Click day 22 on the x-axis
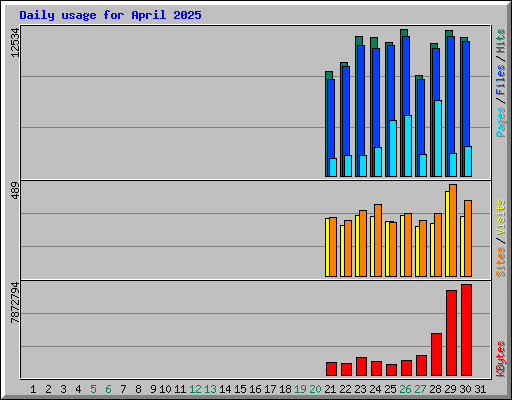The width and height of the screenshot is (512, 400). pyautogui.click(x=345, y=389)
